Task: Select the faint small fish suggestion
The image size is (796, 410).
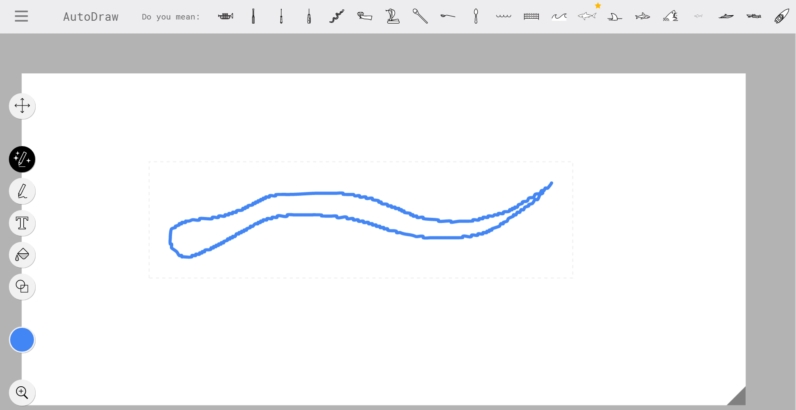Action: 699,16
